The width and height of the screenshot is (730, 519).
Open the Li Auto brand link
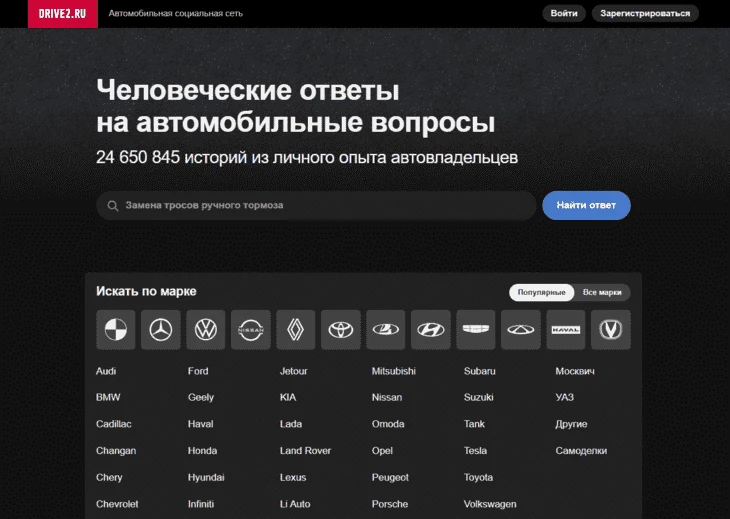point(295,504)
